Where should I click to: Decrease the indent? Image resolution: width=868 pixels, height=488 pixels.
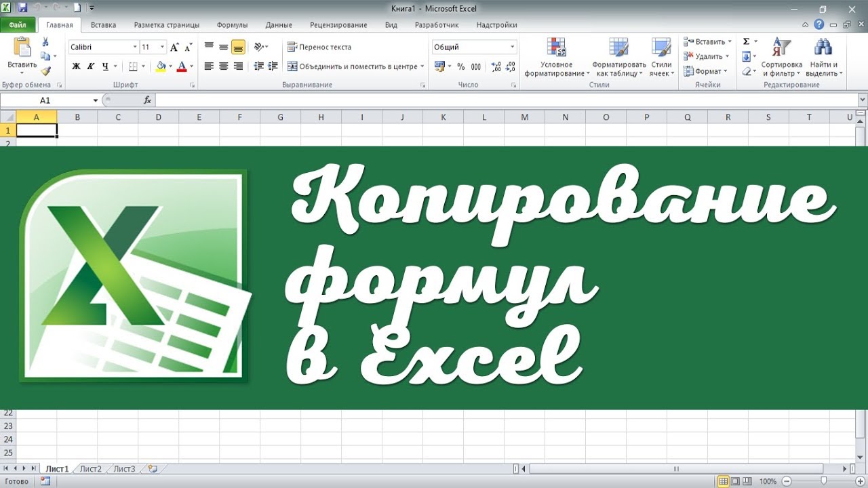point(258,66)
